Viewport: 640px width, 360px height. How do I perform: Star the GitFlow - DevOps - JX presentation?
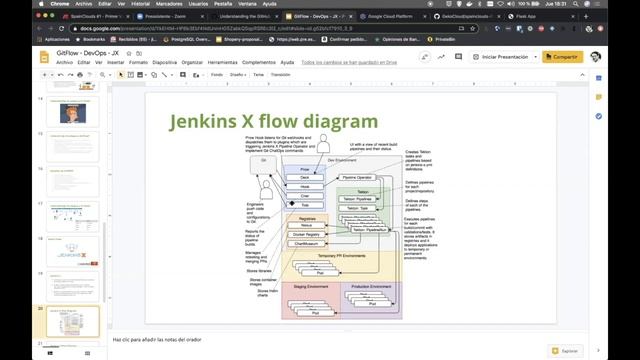129,53
